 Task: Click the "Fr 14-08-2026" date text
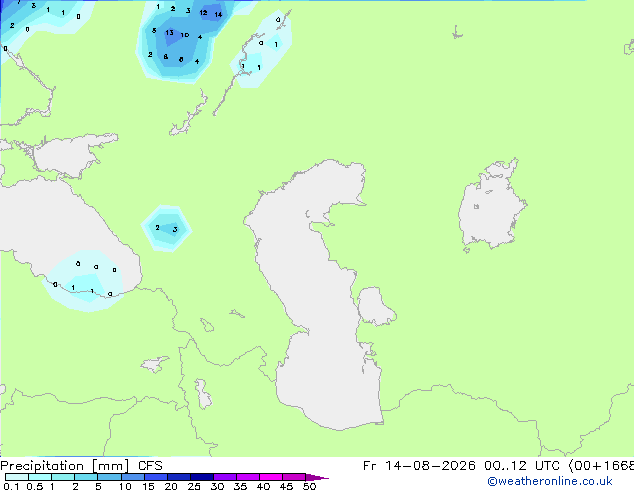pyautogui.click(x=419, y=466)
